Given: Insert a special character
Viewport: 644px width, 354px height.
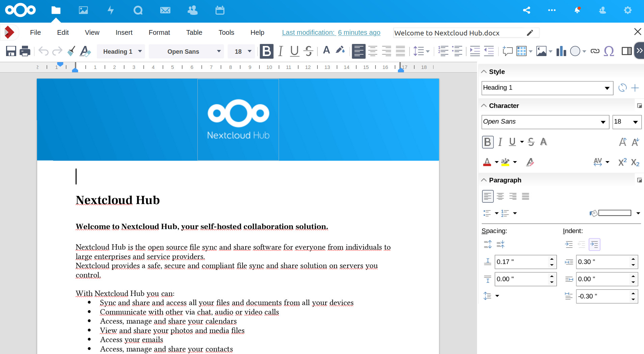Looking at the screenshot, I should click(609, 51).
